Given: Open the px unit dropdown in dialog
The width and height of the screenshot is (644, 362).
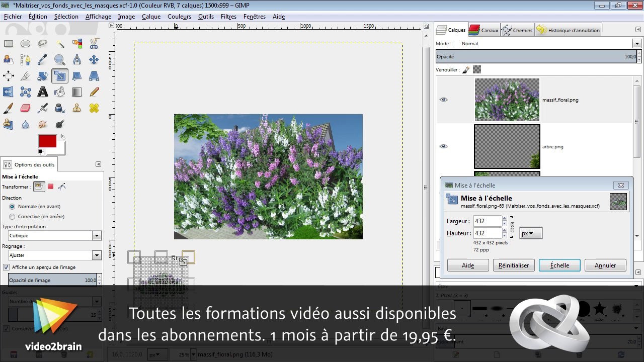Looking at the screenshot, I should tap(531, 233).
